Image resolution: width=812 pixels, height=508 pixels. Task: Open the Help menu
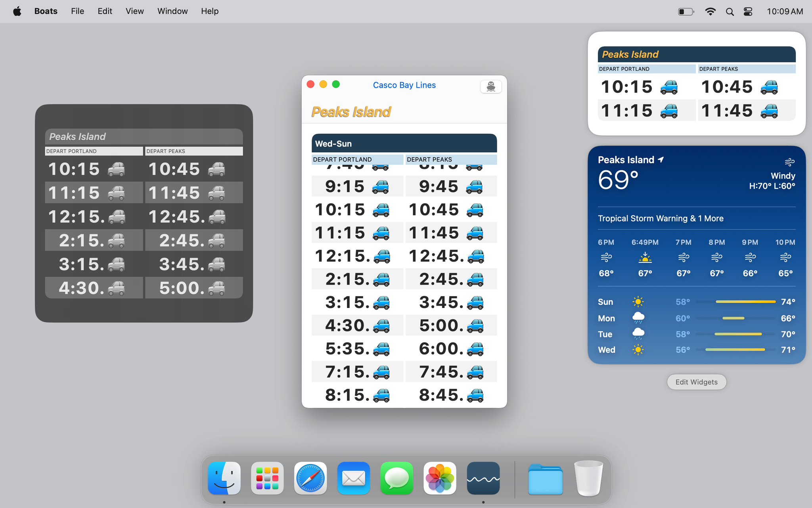tap(210, 11)
